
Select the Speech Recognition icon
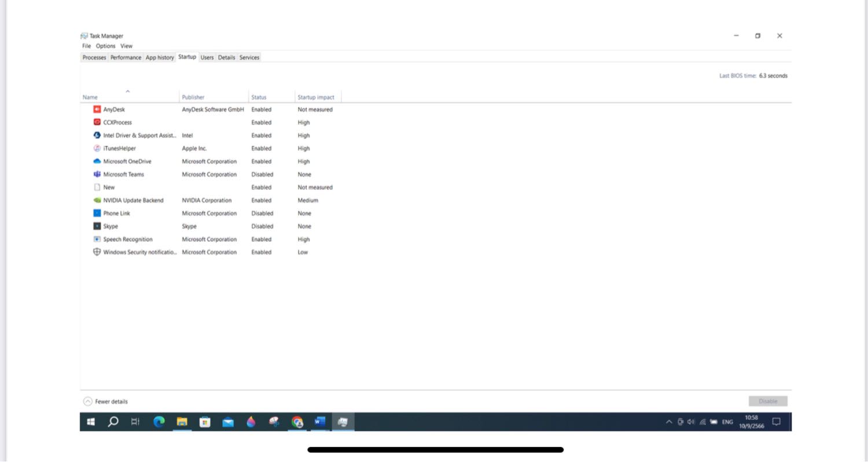click(97, 239)
